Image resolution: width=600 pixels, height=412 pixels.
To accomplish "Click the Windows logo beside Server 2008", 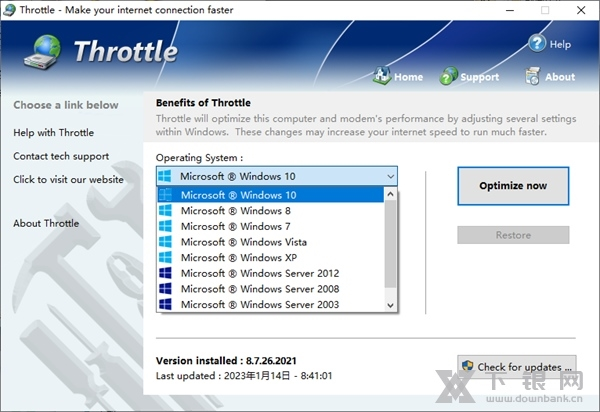I will (x=165, y=289).
